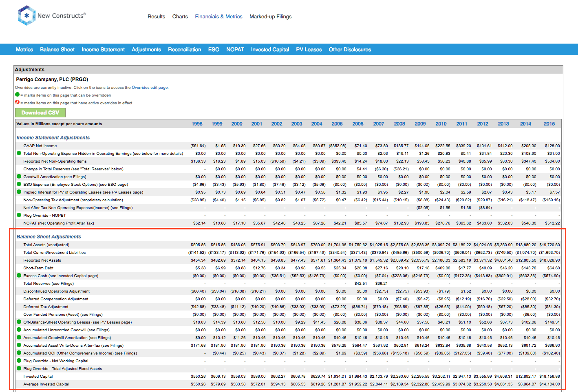The image size is (578, 392).
Task: Select the Adjustments tab
Action: 146,50
